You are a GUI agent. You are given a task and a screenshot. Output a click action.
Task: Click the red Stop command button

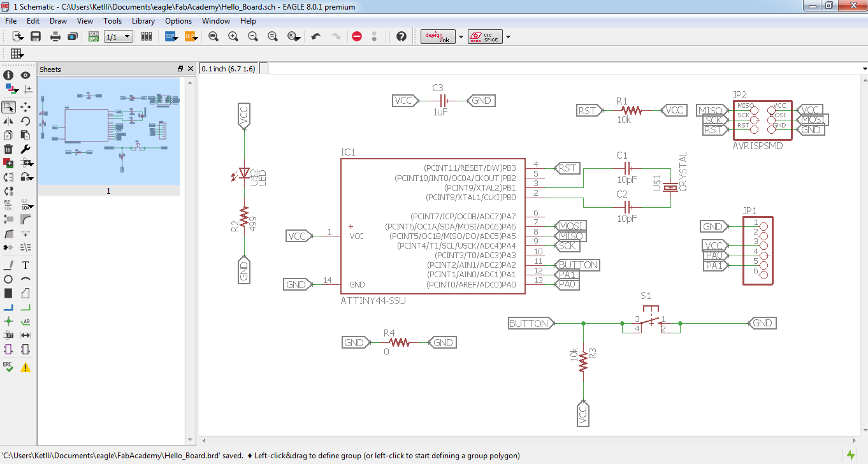pyautogui.click(x=357, y=36)
